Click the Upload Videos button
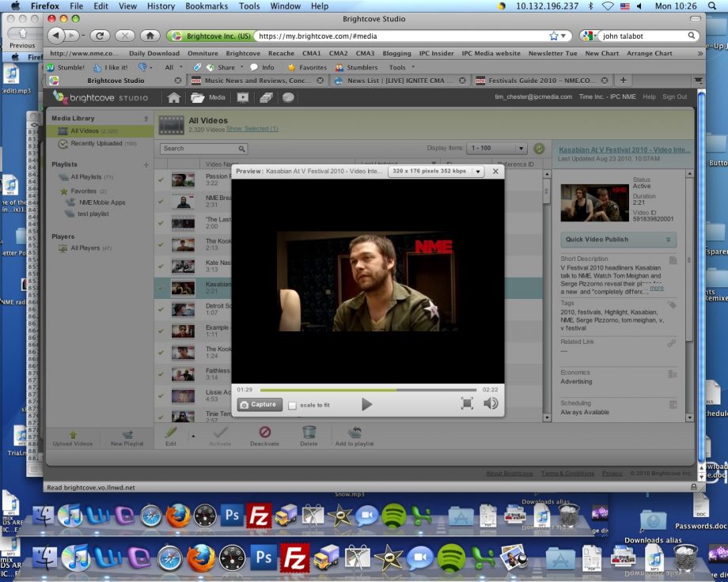The height and width of the screenshot is (582, 728). click(73, 439)
